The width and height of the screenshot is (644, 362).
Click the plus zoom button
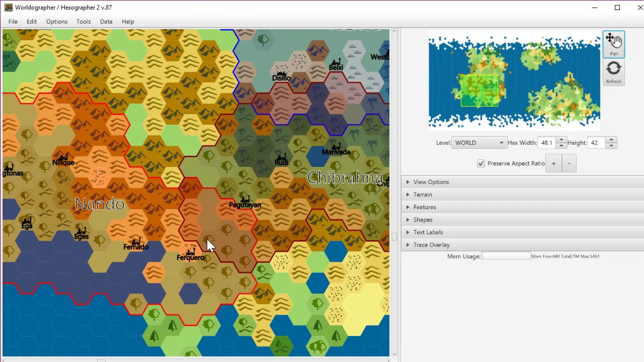point(553,163)
